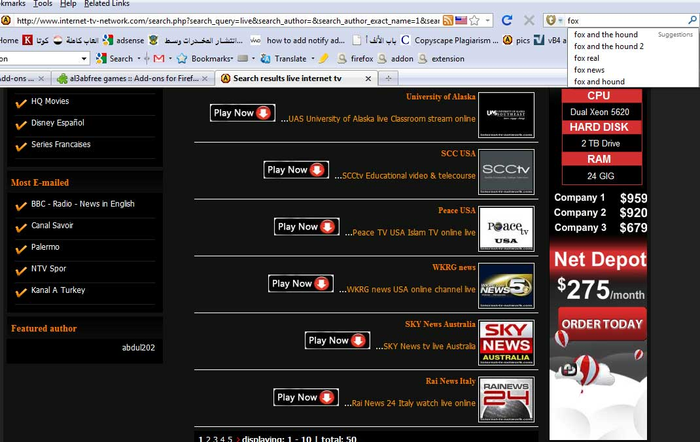Click the magnifier icon in search box
Image resolution: width=700 pixels, height=442 pixels.
pos(692,20)
